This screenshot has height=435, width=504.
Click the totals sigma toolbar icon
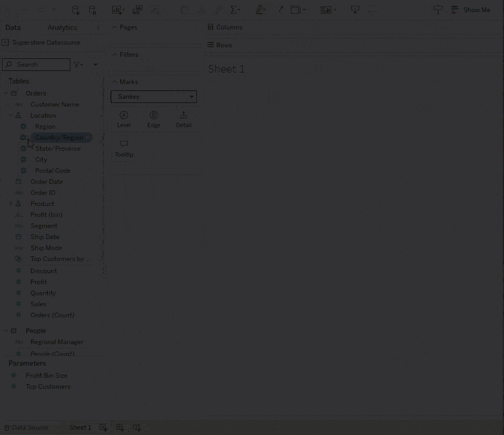click(235, 9)
